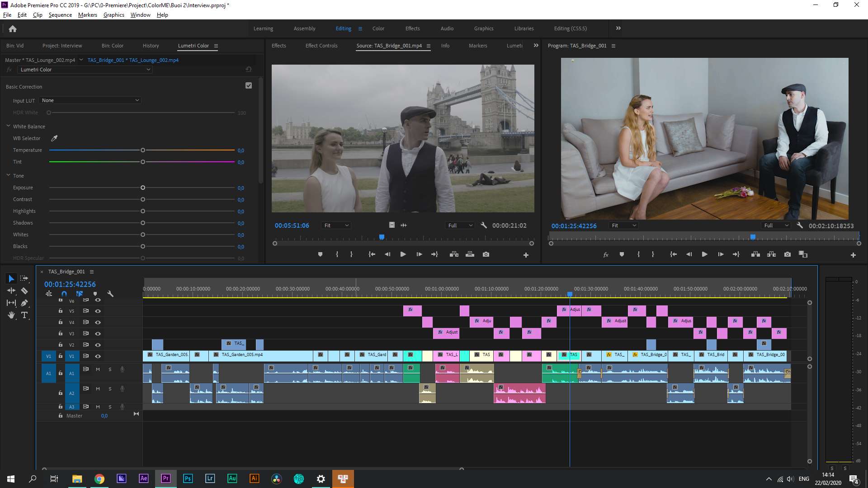
Task: Open the Button Editor plus in Program monitor
Action: (853, 255)
